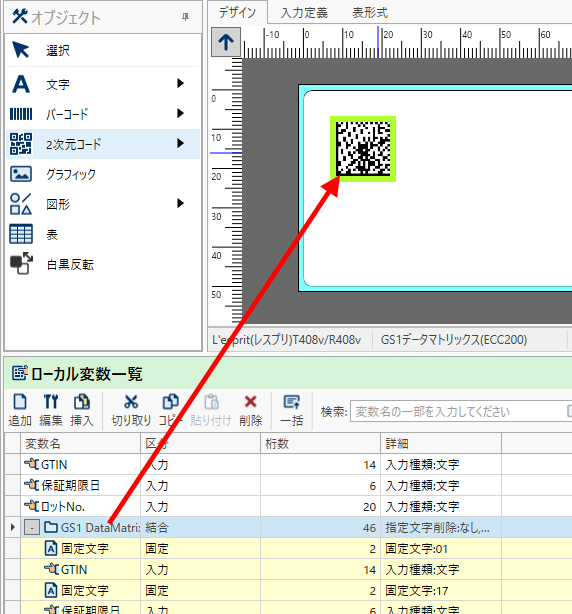Insert a 表 table object
572x614 pixels.
103,234
